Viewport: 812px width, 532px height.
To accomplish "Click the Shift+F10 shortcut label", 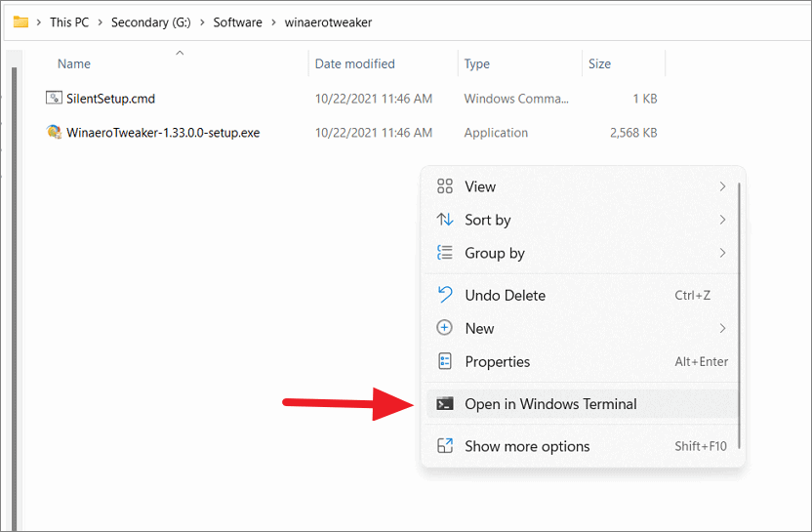I will (701, 446).
